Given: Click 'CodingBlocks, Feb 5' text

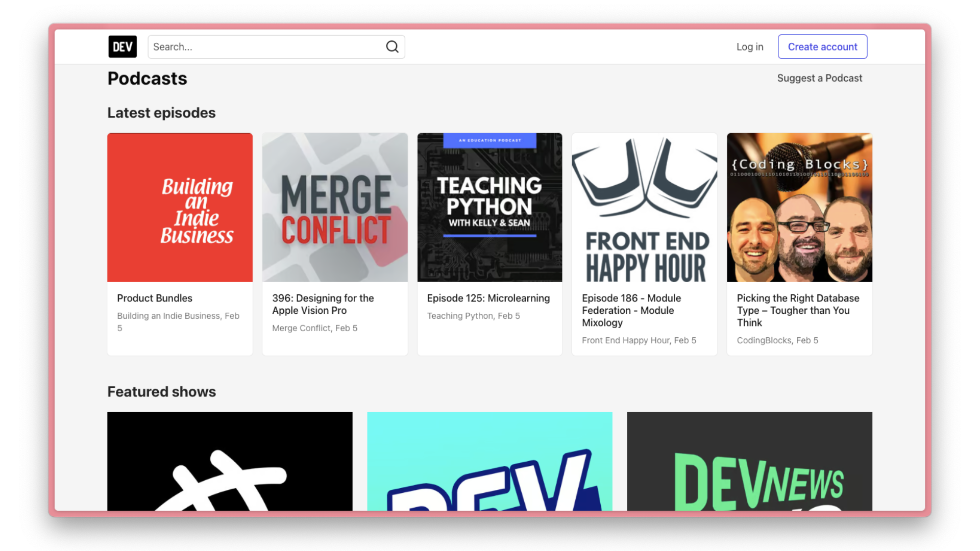Looking at the screenshot, I should click(x=777, y=340).
